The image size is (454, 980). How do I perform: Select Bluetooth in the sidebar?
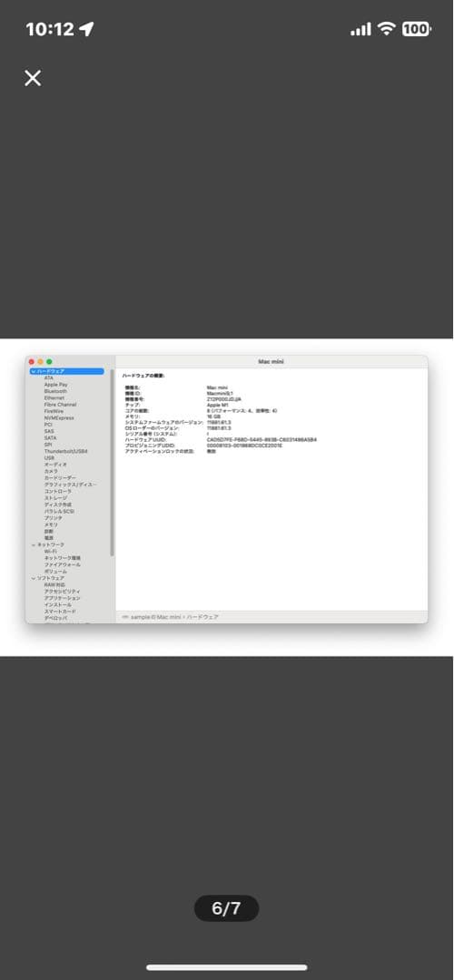(x=55, y=391)
